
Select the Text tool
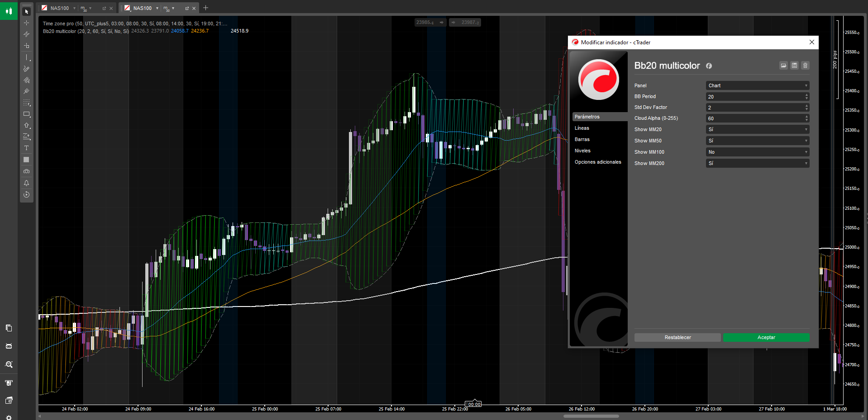(x=26, y=148)
